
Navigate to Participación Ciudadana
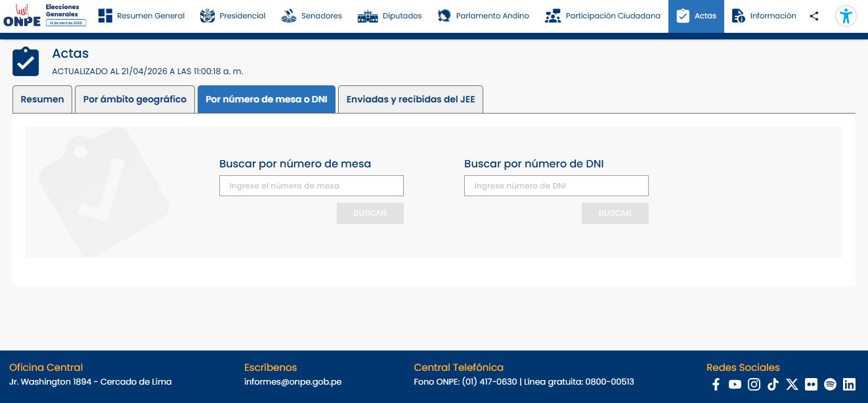coord(603,16)
